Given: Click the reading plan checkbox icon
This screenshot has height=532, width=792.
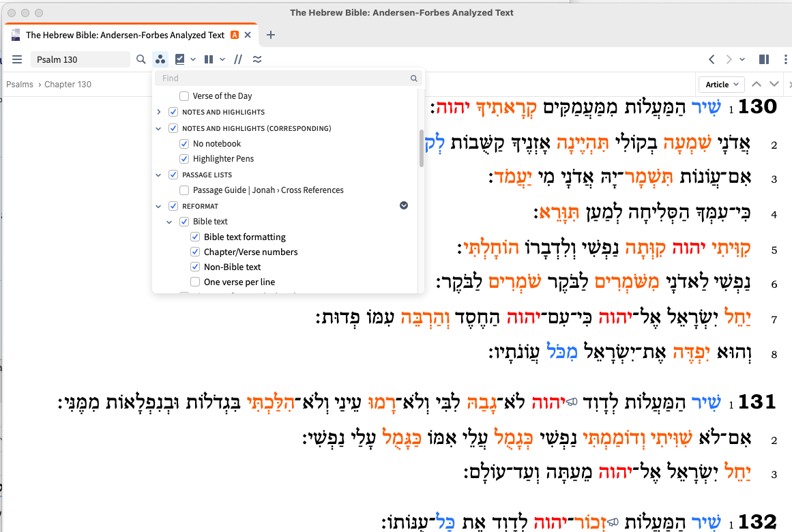Looking at the screenshot, I should [180, 59].
